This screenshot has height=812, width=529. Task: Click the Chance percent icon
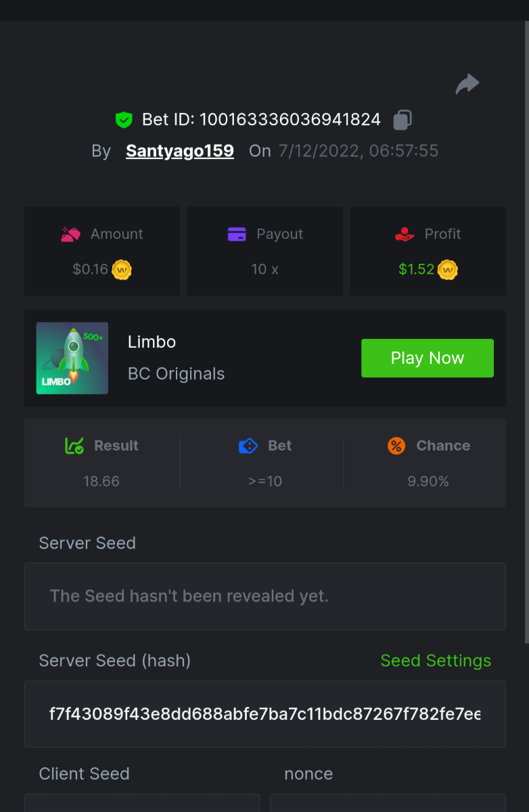tap(396, 446)
